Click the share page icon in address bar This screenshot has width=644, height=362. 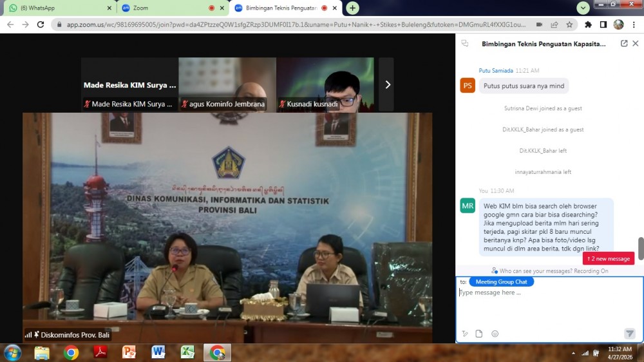coord(554,24)
